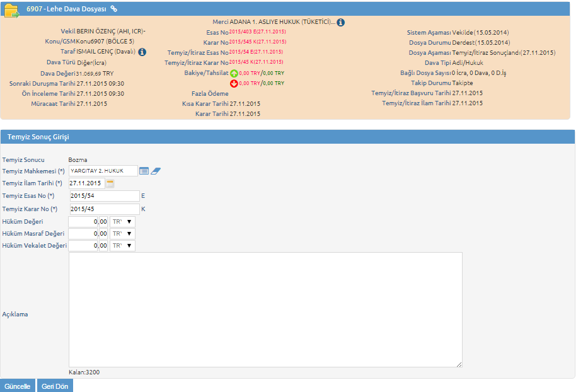Open currency dropdown for Hüküm Vekalet Değeri

click(122, 245)
